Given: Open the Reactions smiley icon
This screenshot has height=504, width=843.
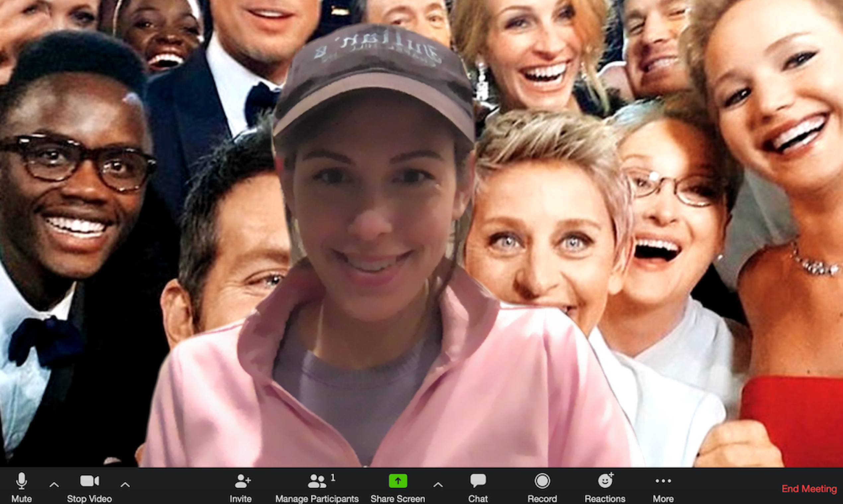Looking at the screenshot, I should pyautogui.click(x=605, y=481).
